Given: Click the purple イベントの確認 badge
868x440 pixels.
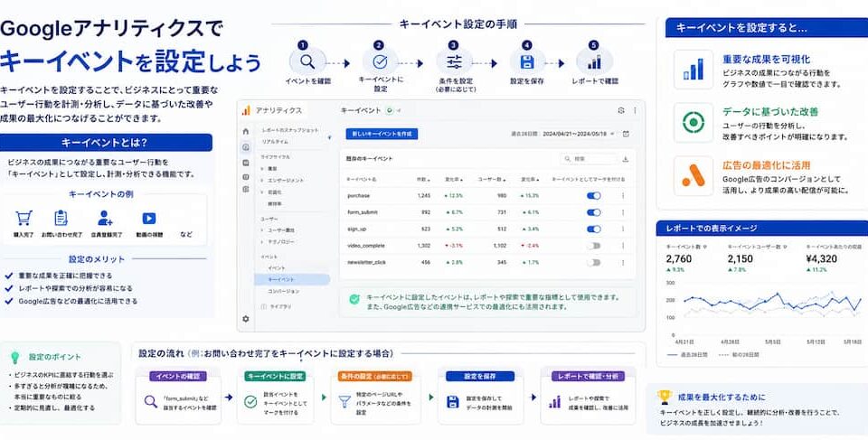Looking at the screenshot, I should click(x=178, y=377).
